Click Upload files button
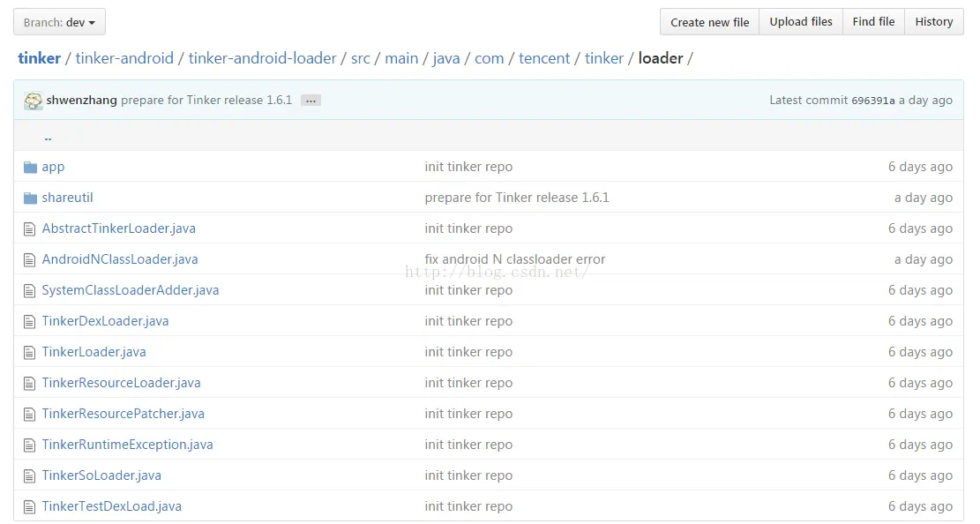The width and height of the screenshot is (980, 524). pyautogui.click(x=801, y=22)
